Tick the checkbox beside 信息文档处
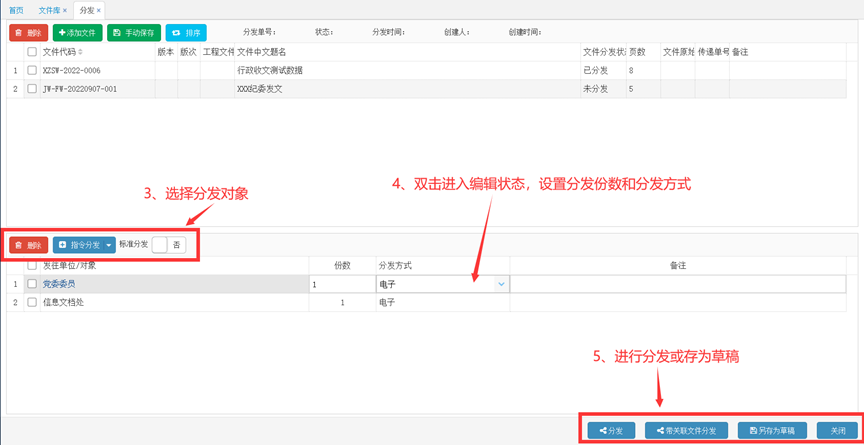This screenshot has height=445, width=864. (x=33, y=302)
